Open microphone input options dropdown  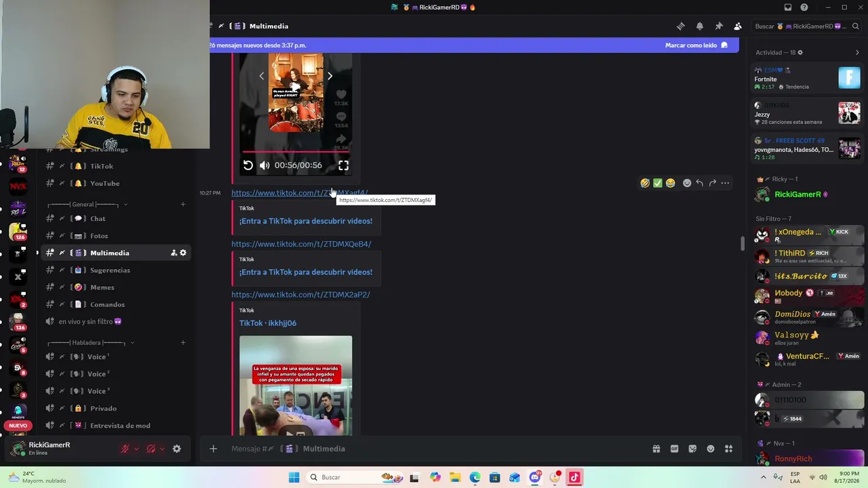(136, 449)
